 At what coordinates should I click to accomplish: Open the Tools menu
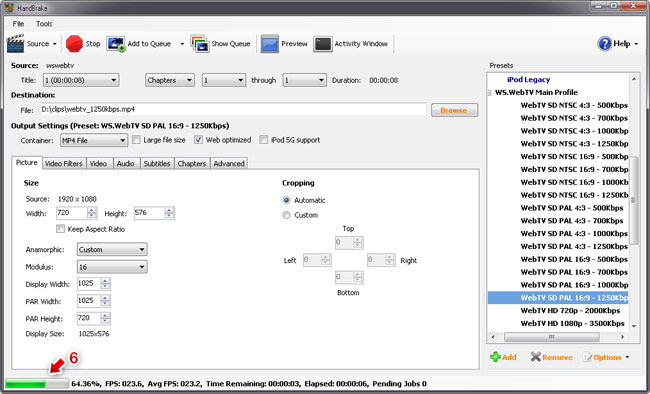[x=44, y=24]
